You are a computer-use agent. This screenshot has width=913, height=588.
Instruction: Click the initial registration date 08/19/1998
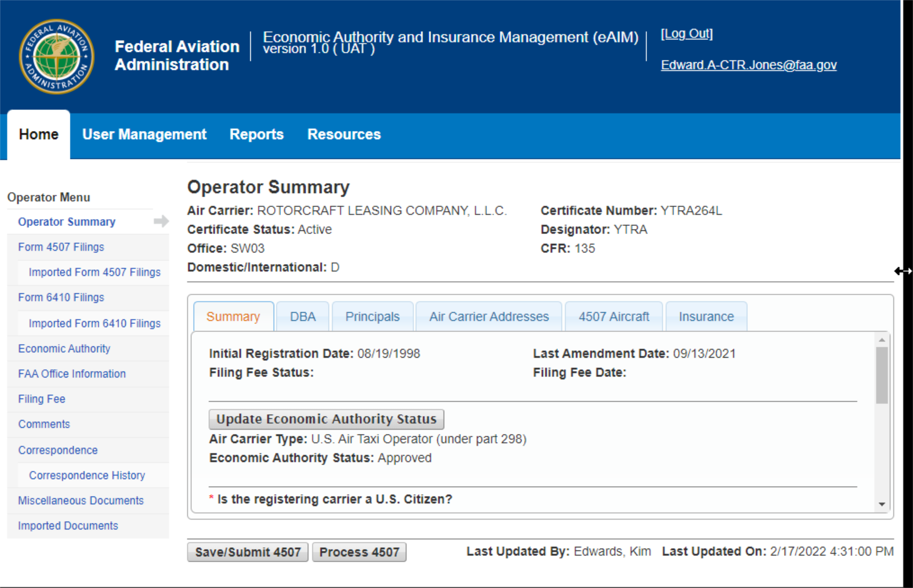[x=389, y=354]
